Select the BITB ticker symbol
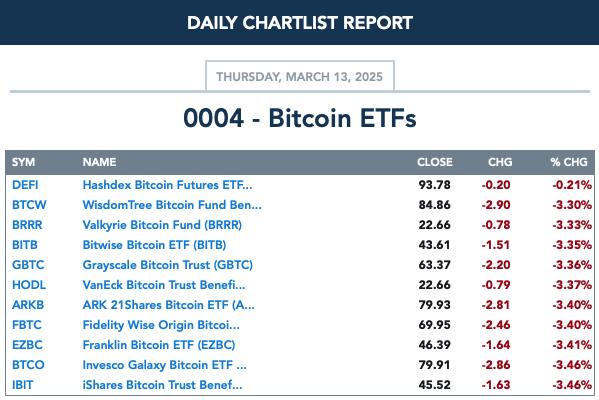 click(25, 245)
